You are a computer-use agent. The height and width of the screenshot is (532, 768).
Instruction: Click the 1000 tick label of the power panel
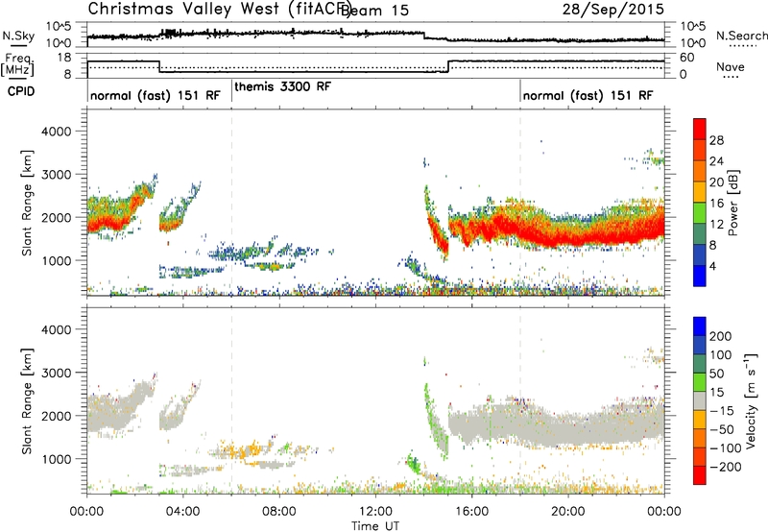click(57, 260)
